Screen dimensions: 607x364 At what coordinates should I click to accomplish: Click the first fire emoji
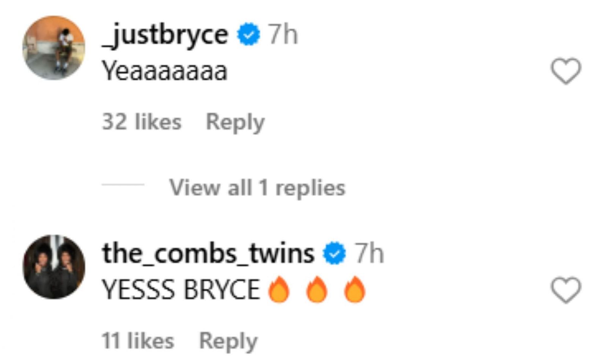coord(279,289)
